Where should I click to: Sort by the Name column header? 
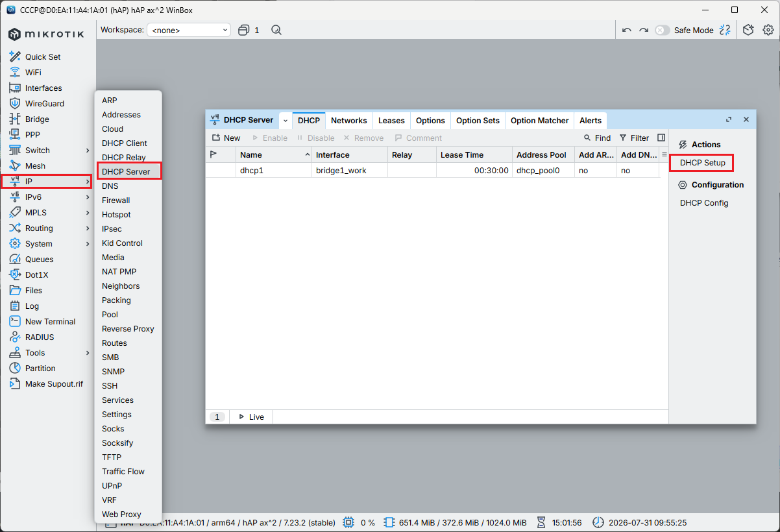point(274,154)
